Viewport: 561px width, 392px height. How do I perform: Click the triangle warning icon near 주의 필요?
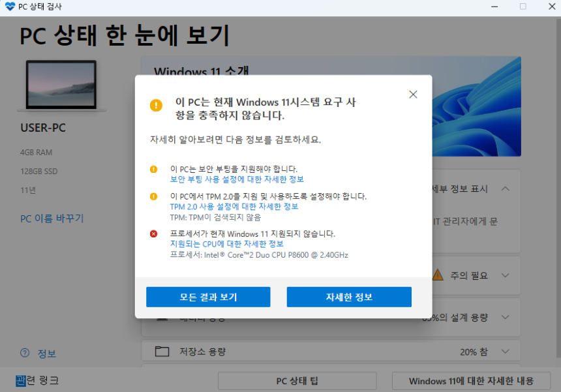pyautogui.click(x=438, y=275)
